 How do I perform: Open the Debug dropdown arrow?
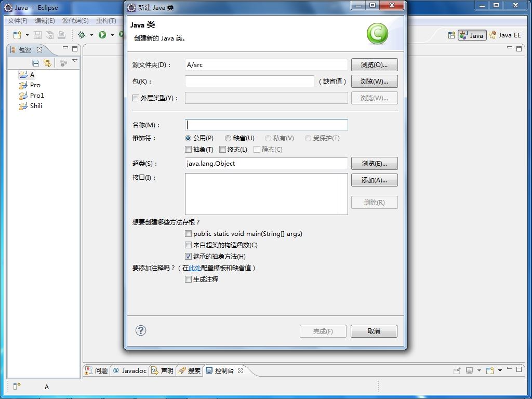click(x=91, y=35)
